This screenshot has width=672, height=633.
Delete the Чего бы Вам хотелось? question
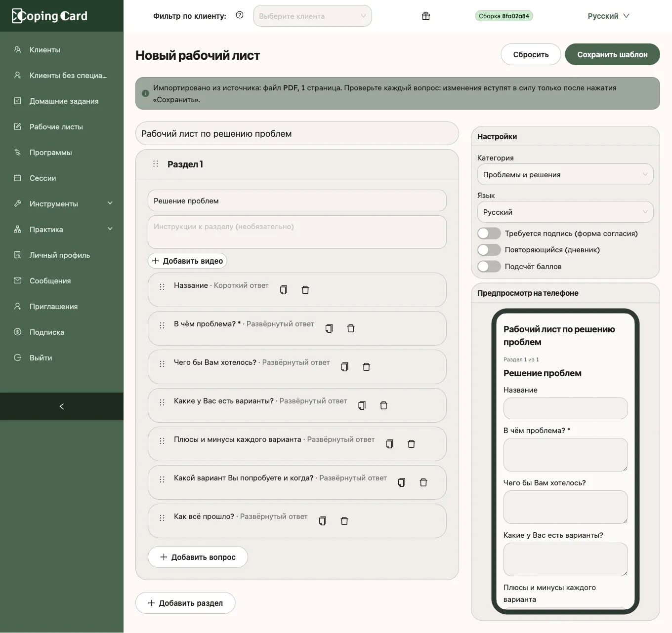[367, 367]
